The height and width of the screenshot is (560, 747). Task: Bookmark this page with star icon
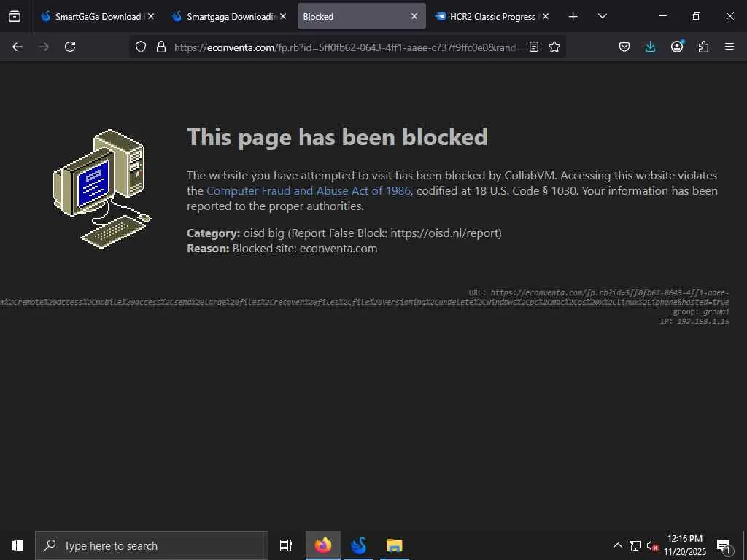[x=554, y=47]
